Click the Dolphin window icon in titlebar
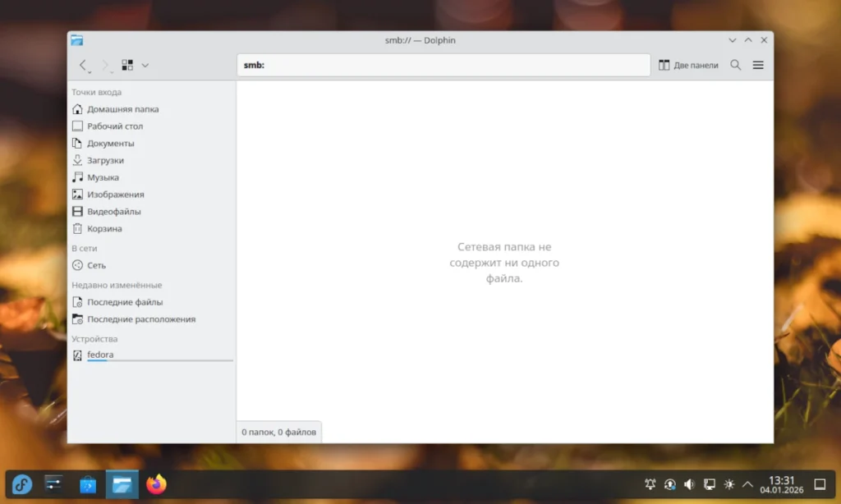The image size is (841, 504). tap(76, 40)
